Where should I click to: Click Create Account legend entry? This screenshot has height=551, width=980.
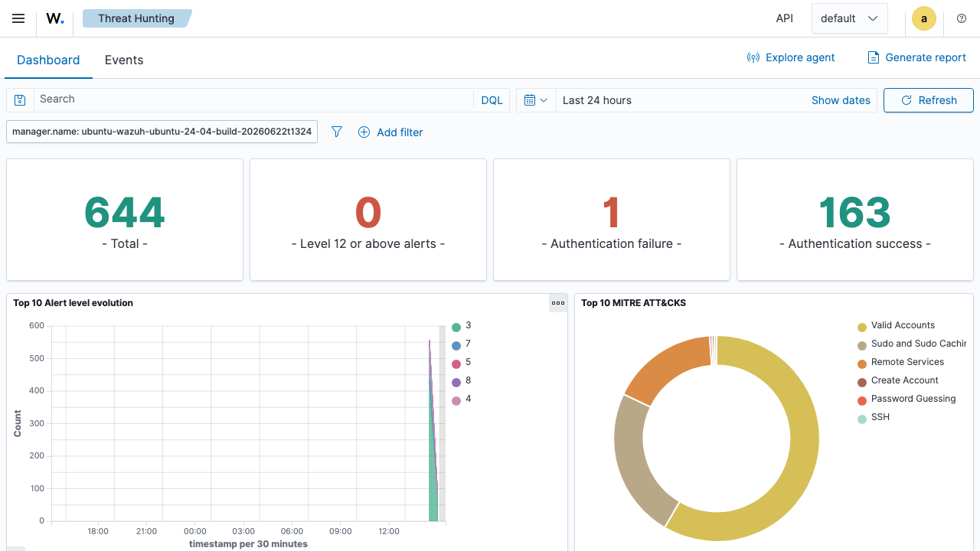(x=898, y=381)
